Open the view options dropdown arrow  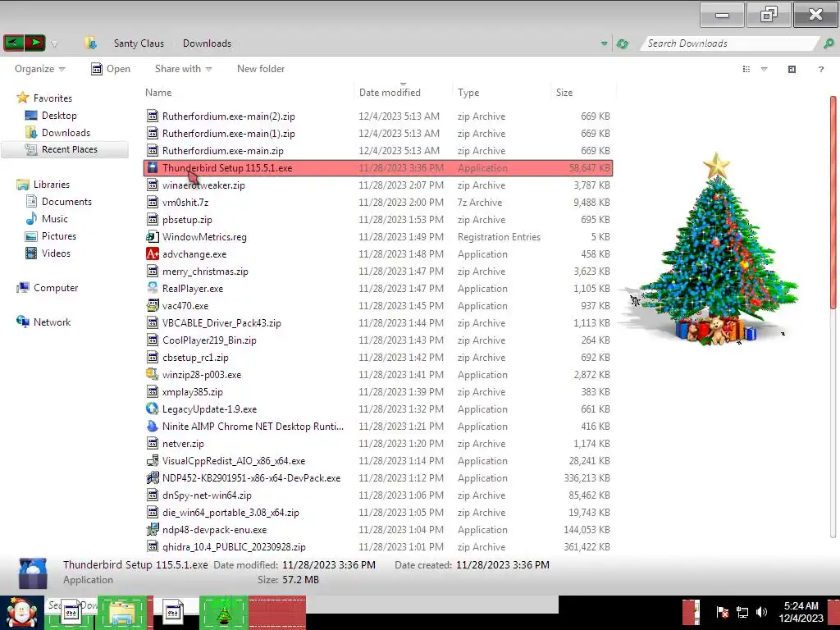pos(765,69)
